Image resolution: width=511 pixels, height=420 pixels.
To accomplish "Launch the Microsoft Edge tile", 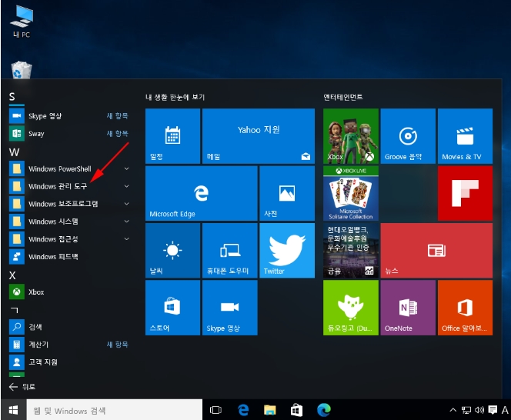I will pyautogui.click(x=202, y=193).
